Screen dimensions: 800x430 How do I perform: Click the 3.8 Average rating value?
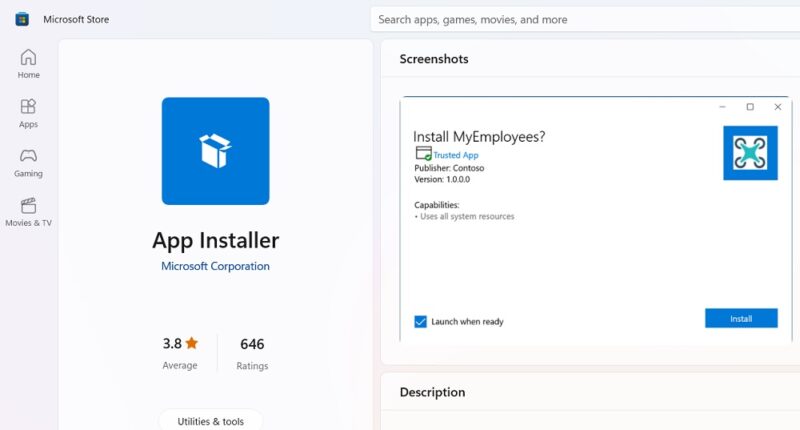click(172, 343)
